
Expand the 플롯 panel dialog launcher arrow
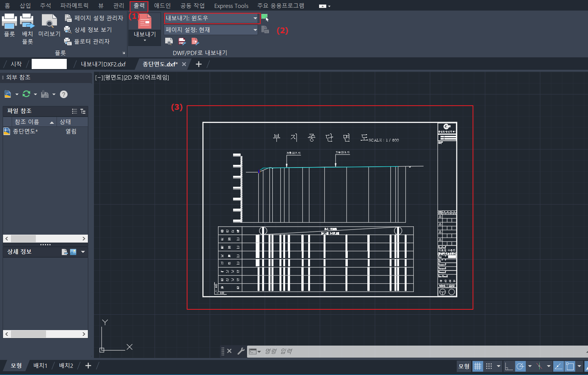click(124, 53)
